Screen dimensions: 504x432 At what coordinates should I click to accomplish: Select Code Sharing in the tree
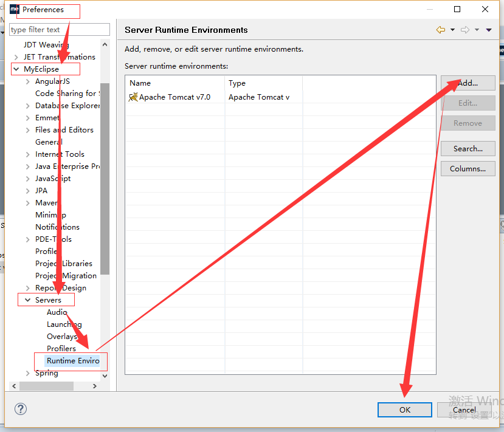67,94
